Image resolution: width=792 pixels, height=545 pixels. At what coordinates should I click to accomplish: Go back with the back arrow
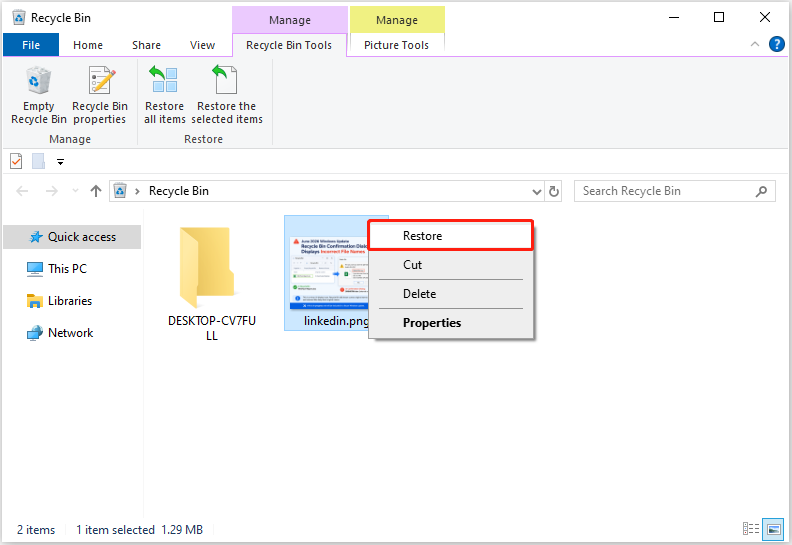[22, 191]
